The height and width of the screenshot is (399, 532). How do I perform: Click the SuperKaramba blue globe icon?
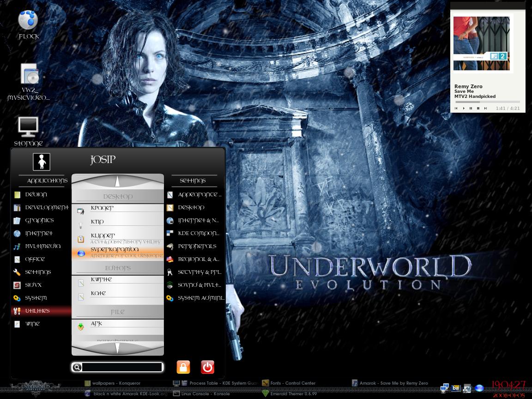(x=81, y=253)
